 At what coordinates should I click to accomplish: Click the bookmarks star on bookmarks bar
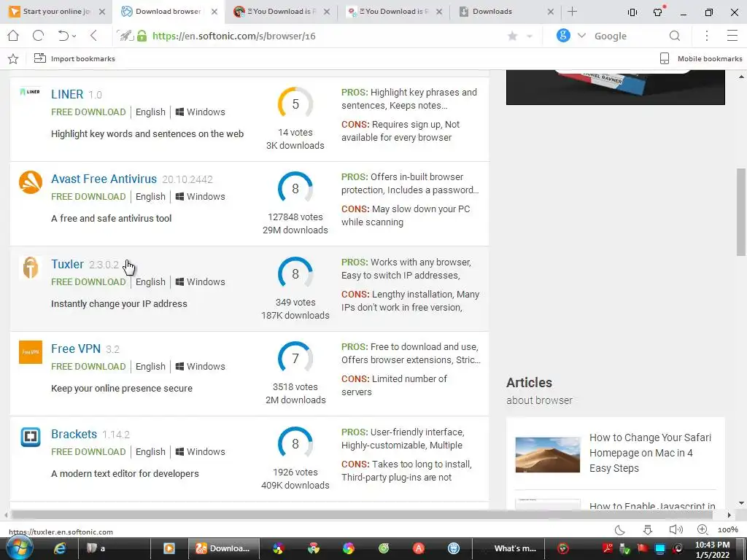coord(13,58)
